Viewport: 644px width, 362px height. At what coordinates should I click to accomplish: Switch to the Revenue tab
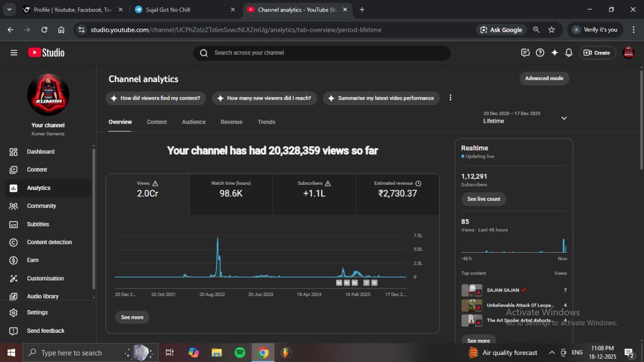click(x=231, y=122)
